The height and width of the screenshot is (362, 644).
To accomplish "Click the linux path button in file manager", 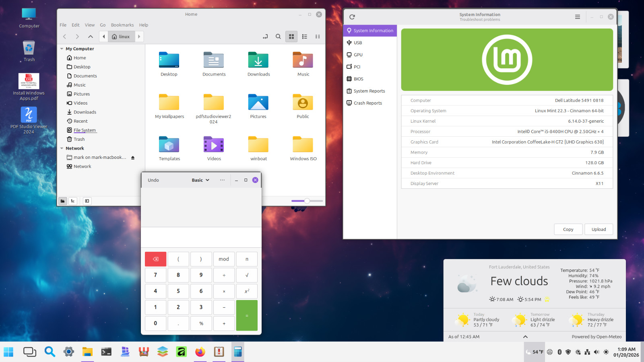I will point(121,37).
